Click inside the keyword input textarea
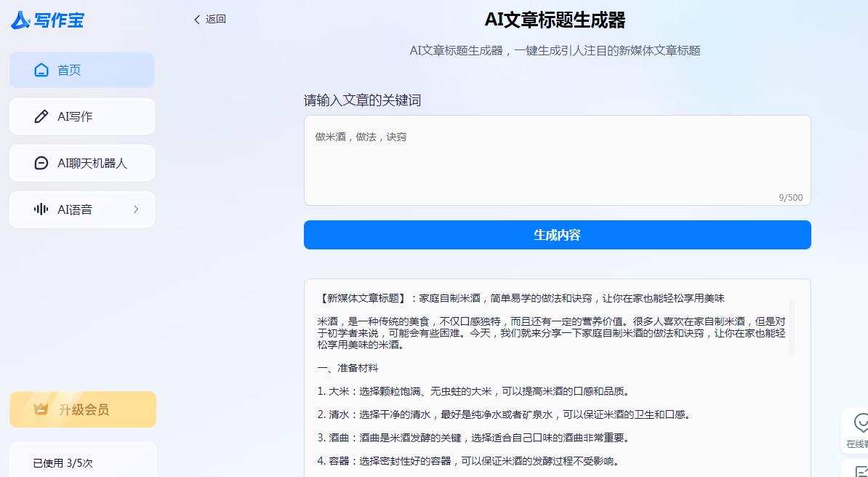The width and height of the screenshot is (868, 477). tap(557, 159)
